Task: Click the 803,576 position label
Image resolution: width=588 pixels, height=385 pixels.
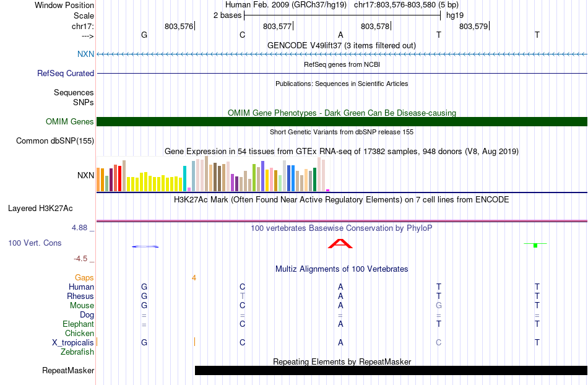Action: click(179, 26)
